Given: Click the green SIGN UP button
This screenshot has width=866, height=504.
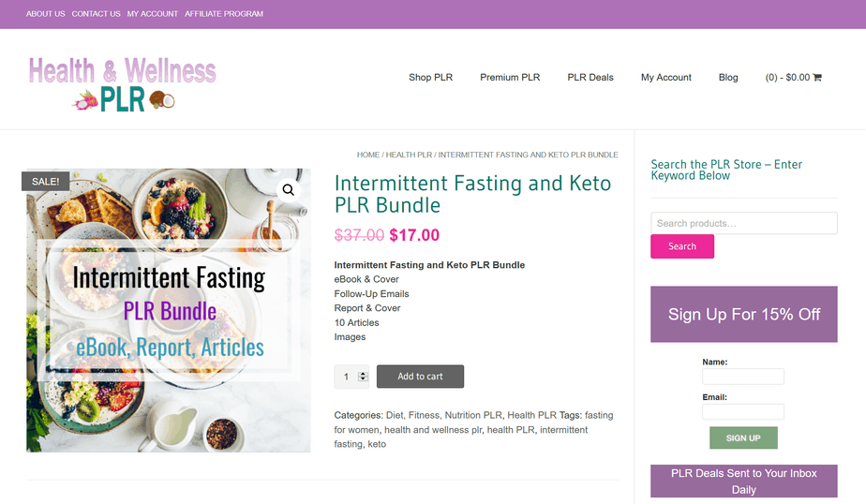Looking at the screenshot, I should pyautogui.click(x=743, y=437).
